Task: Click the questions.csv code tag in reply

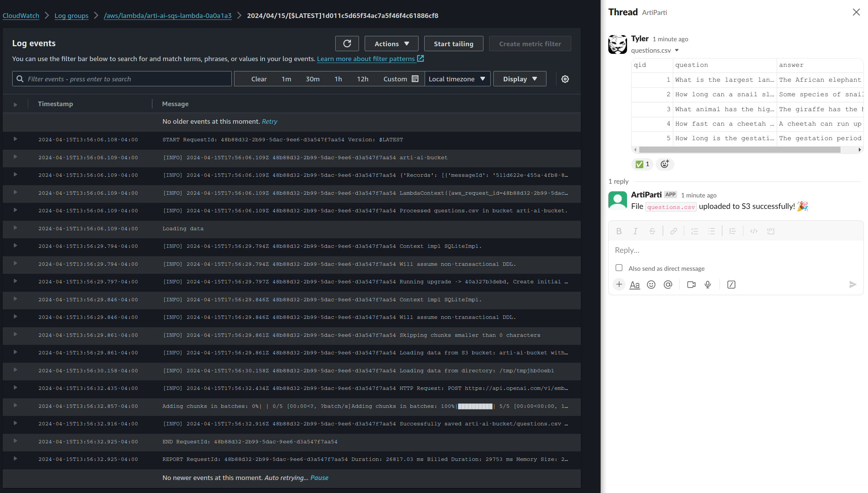Action: tap(671, 207)
